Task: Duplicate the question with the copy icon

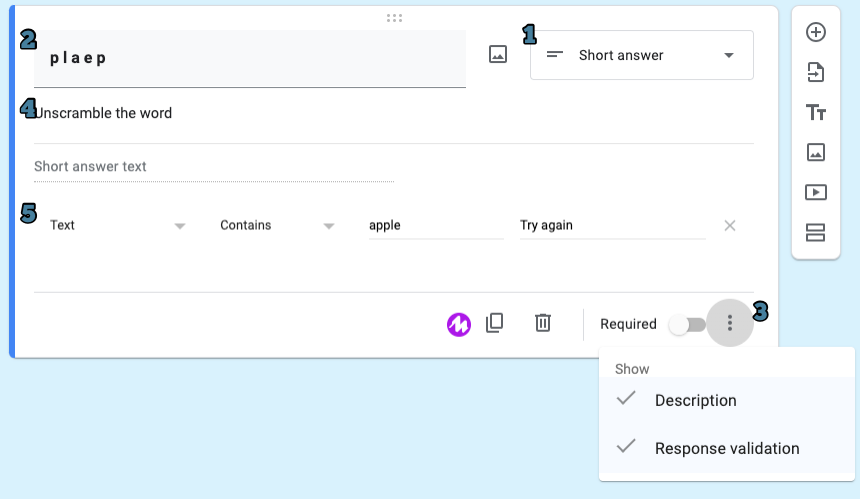Action: point(494,323)
